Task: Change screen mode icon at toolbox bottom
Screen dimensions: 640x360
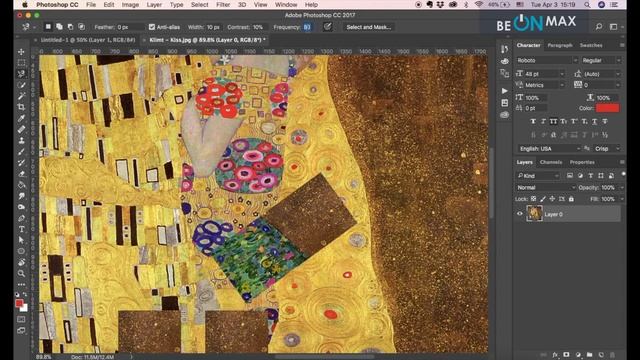Action: tap(21, 330)
